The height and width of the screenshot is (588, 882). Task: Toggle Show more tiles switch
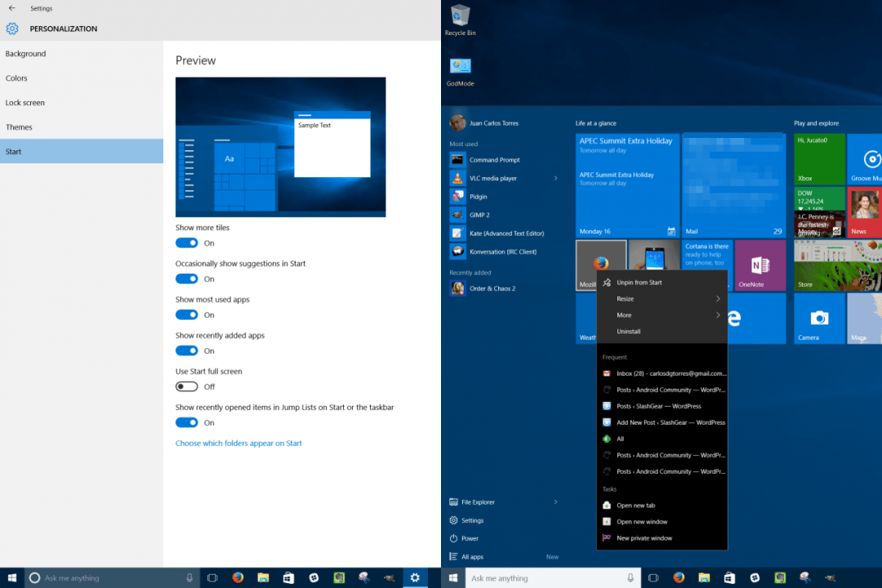click(187, 243)
